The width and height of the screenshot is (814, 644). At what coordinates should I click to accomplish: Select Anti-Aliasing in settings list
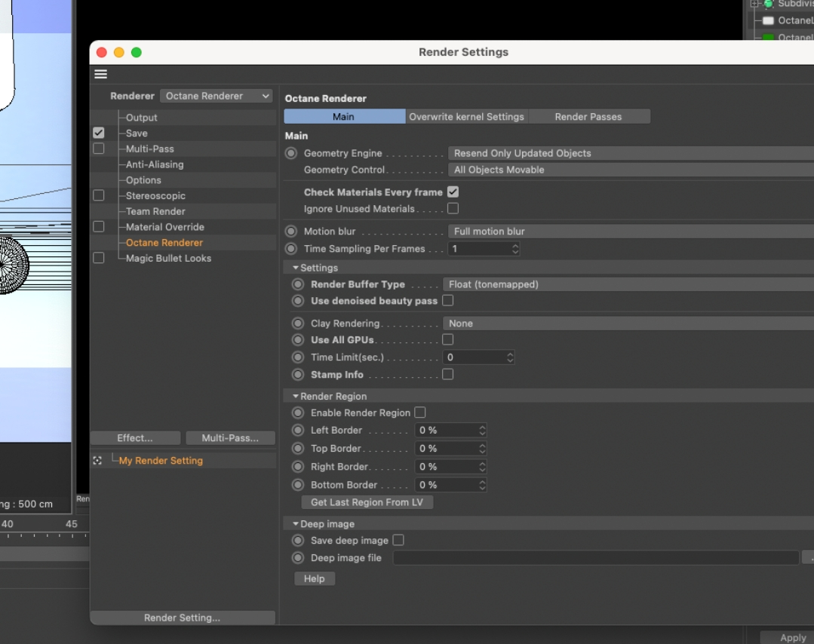pos(155,164)
